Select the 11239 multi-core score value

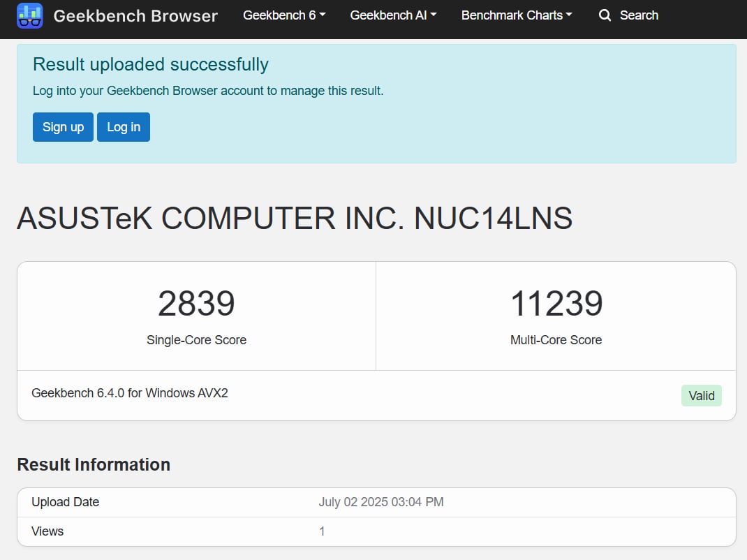pyautogui.click(x=556, y=304)
